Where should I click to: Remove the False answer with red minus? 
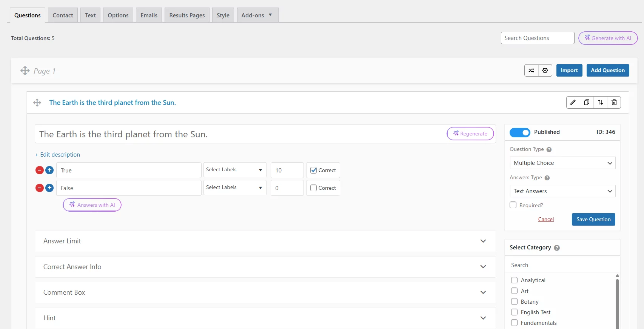click(x=40, y=188)
